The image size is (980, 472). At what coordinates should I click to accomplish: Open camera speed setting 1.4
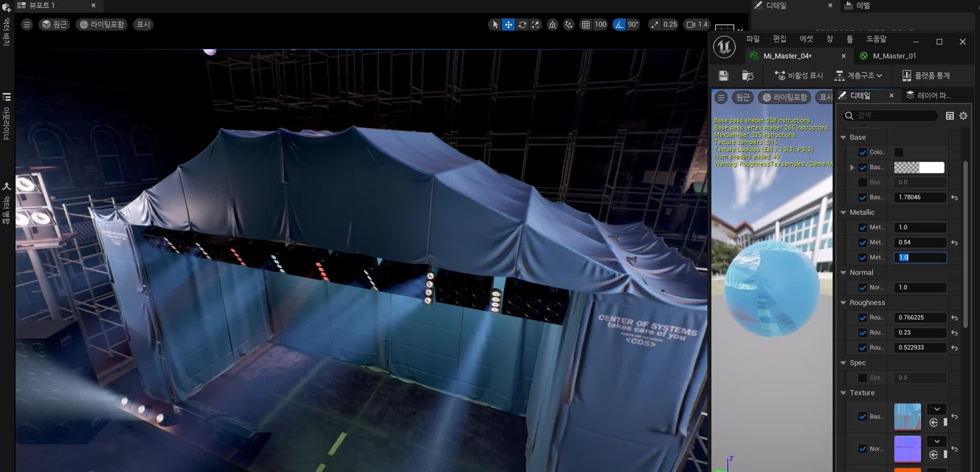697,25
